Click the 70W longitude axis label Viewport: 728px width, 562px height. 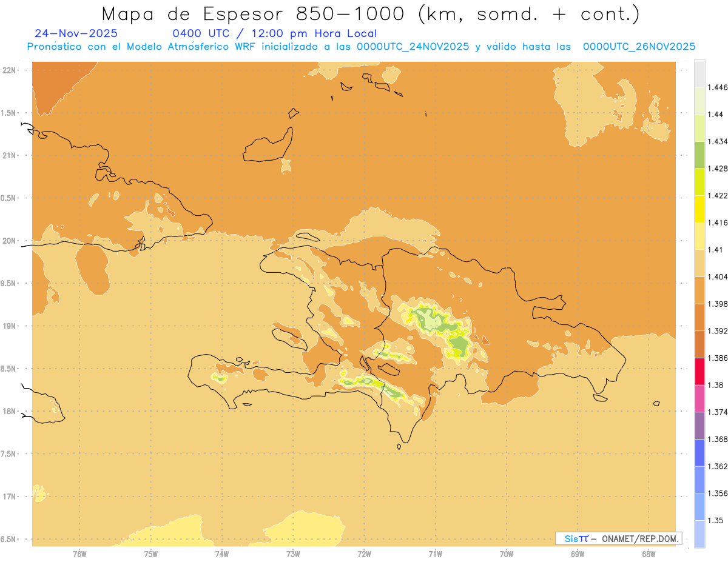coord(507,554)
